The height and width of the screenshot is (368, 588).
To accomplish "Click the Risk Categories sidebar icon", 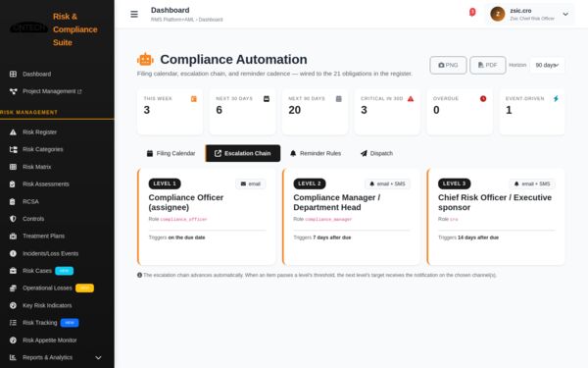I will (x=13, y=149).
